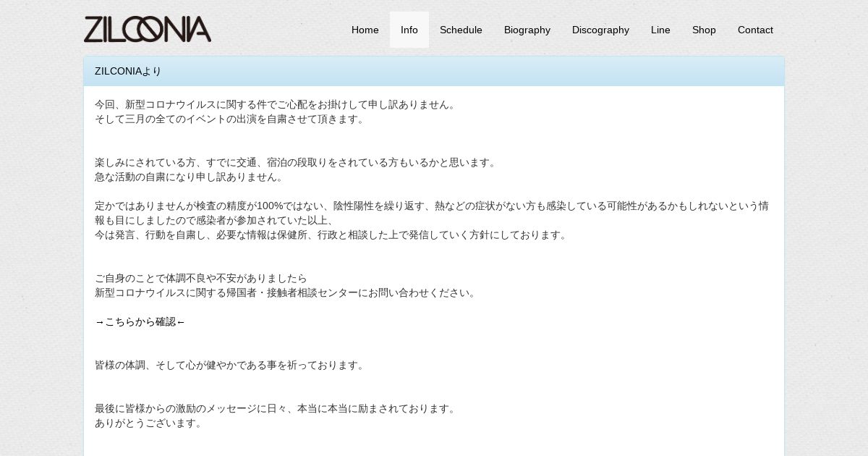Click the ZILCONIA logo

tap(148, 30)
